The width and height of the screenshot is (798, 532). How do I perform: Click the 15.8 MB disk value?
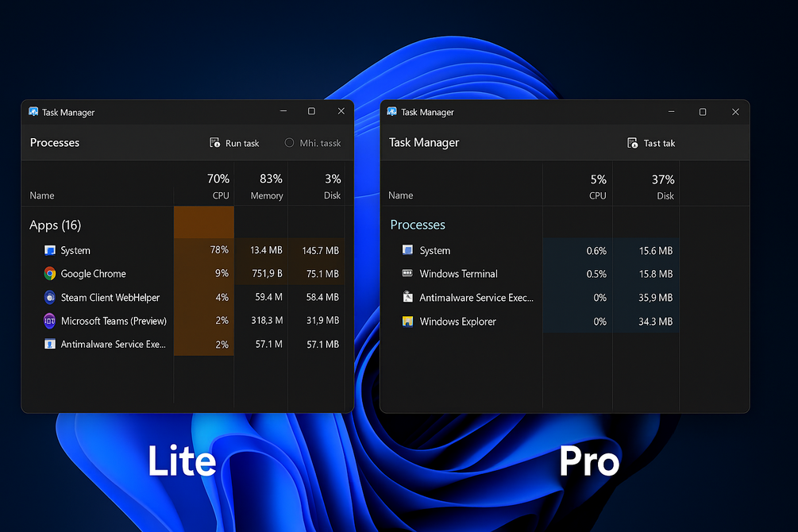click(656, 274)
